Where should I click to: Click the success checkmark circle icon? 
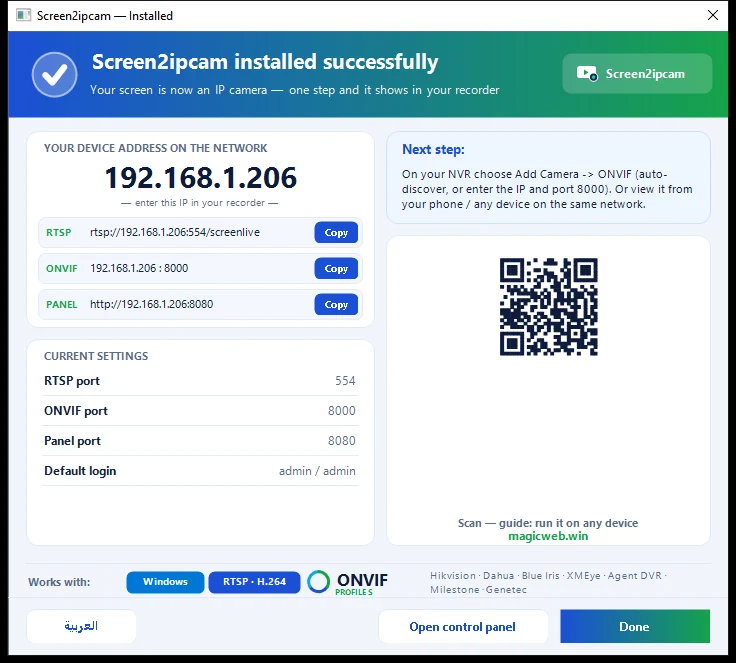55,75
